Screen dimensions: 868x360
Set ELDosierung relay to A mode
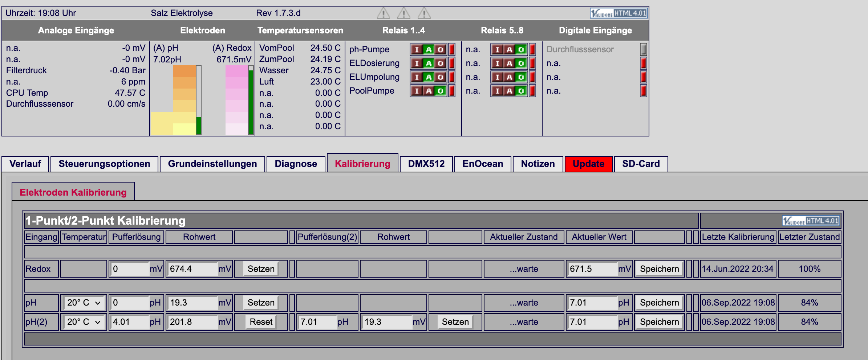[x=429, y=63]
